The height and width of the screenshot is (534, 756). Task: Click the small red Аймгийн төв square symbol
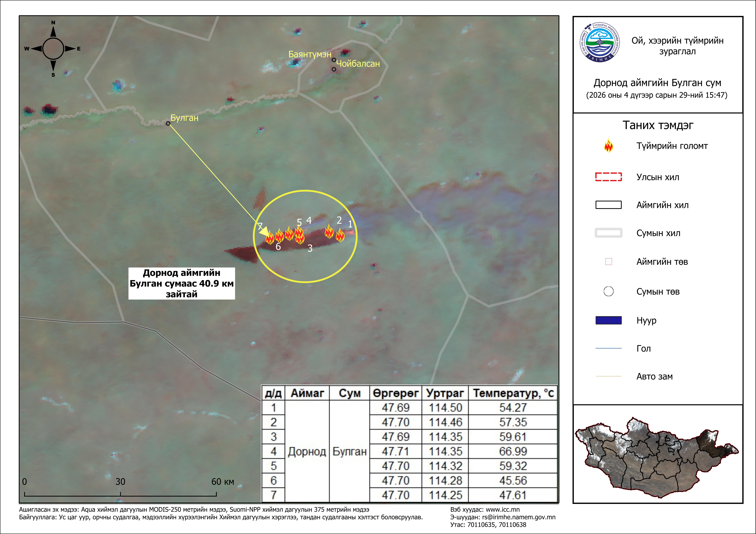[x=608, y=262]
